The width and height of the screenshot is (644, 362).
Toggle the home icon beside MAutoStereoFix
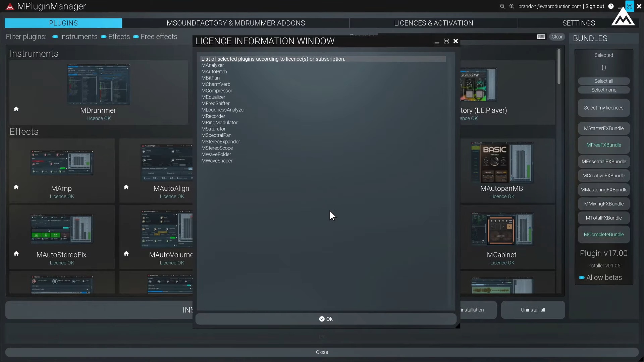[x=16, y=253]
